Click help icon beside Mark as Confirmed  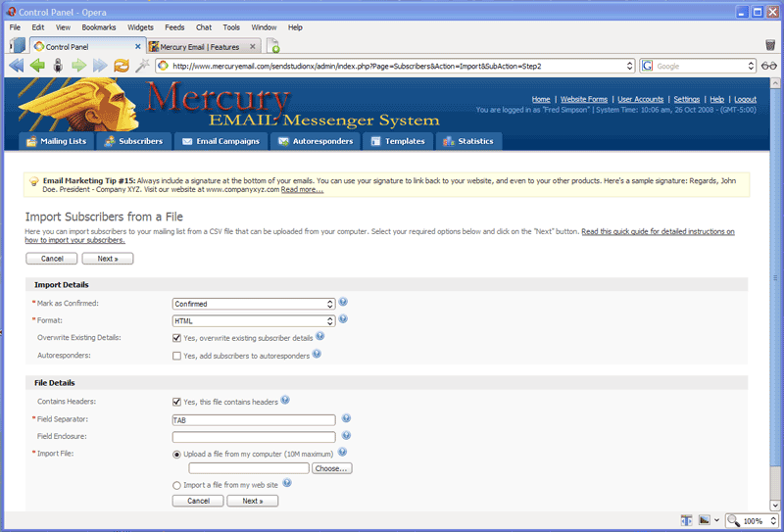pos(343,302)
